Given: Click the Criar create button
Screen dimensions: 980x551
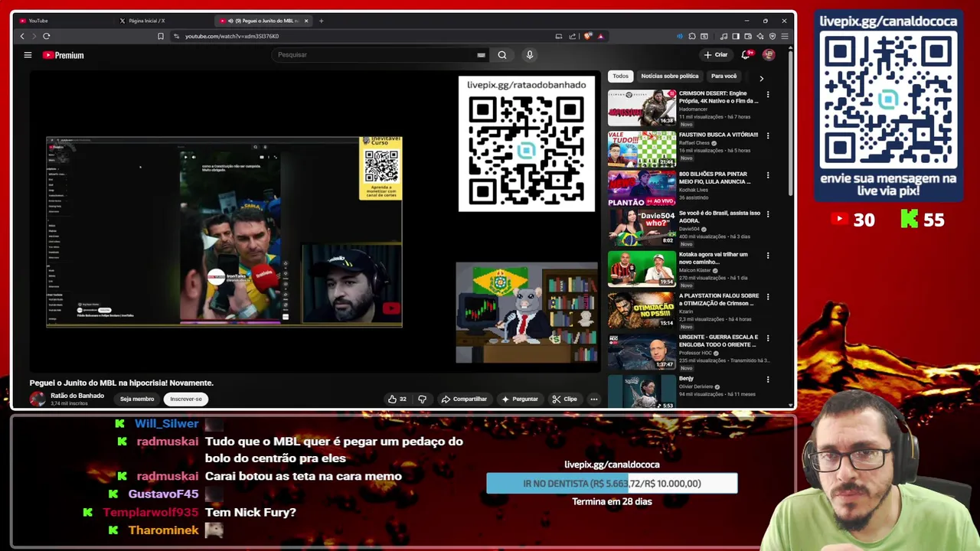Looking at the screenshot, I should (716, 54).
